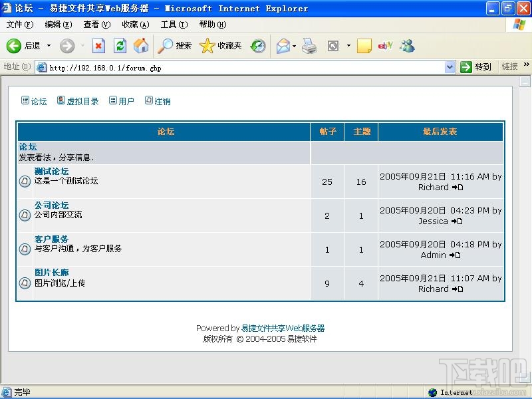Viewport: 532px width, 399px height.
Task: Open the address bar dropdown
Action: click(x=450, y=66)
